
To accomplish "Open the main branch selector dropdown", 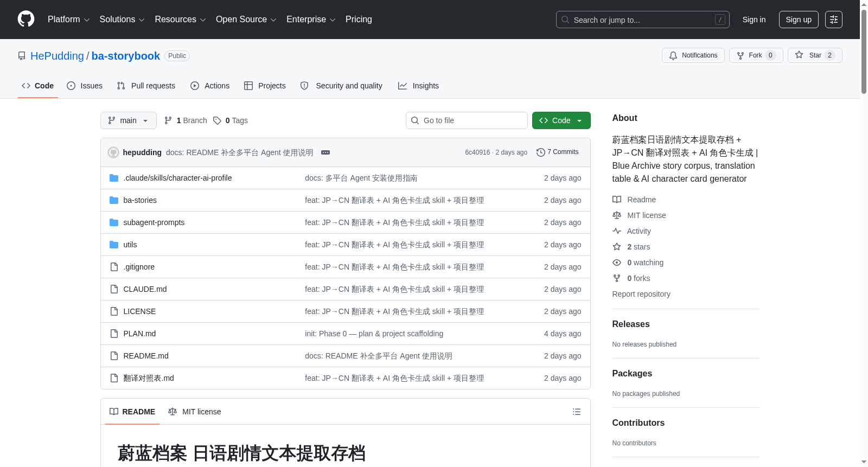I will click(129, 120).
